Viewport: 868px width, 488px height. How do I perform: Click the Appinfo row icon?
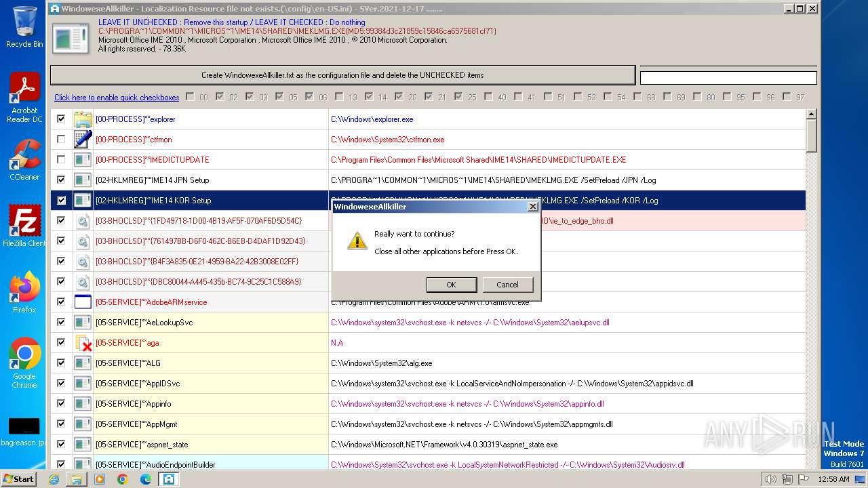coord(83,404)
